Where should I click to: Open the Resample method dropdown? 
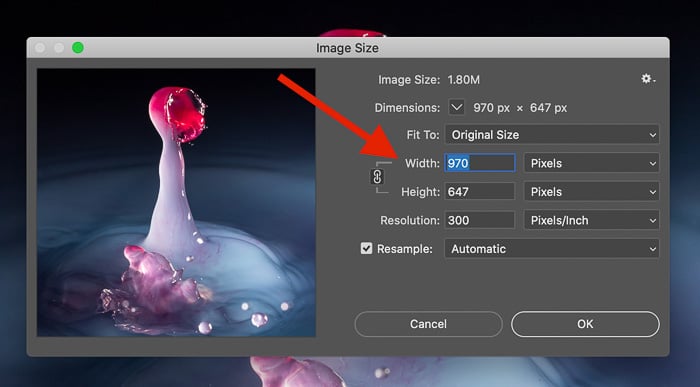point(552,249)
